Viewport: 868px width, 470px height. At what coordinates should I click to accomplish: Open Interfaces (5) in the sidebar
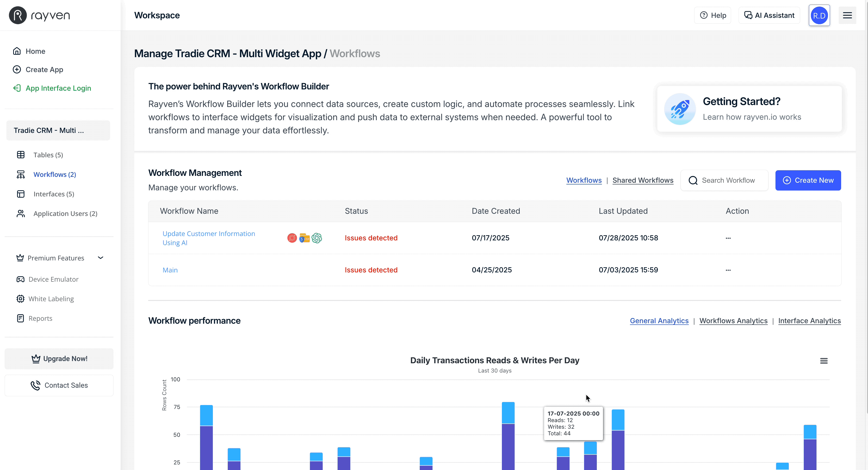tap(53, 194)
